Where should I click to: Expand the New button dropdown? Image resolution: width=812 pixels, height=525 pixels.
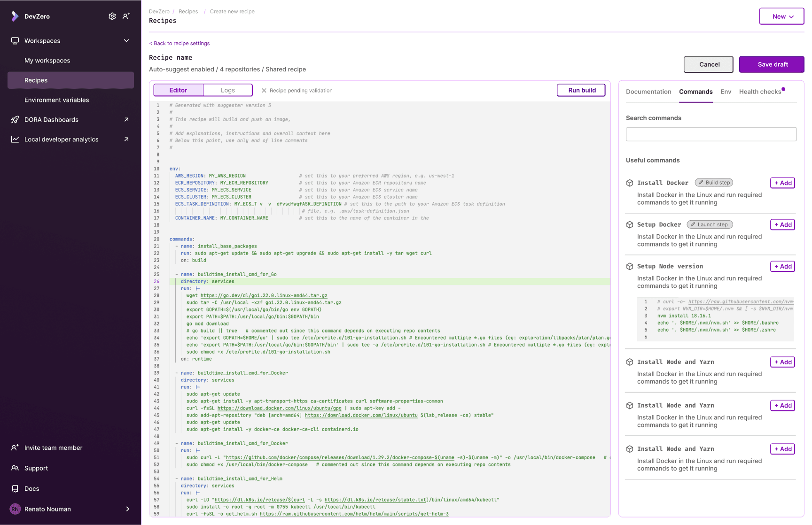coord(781,16)
